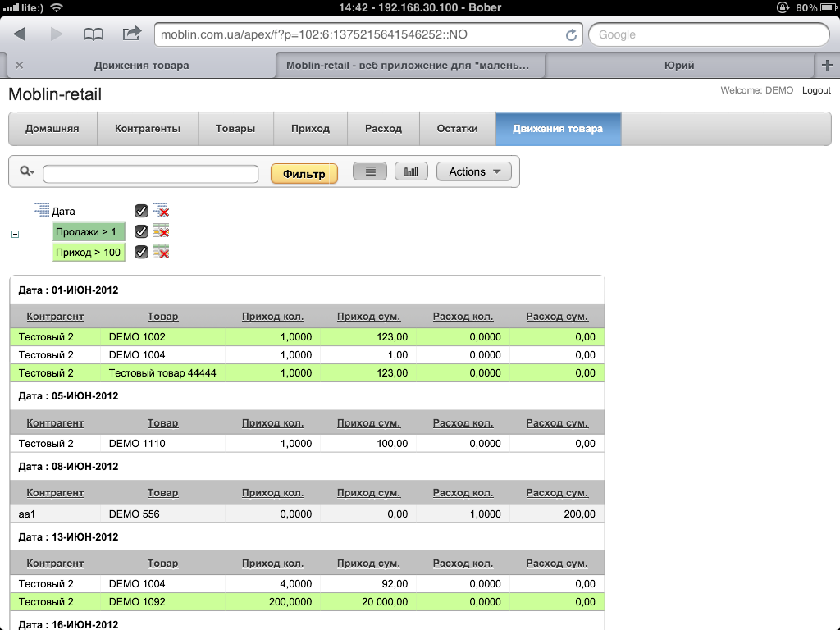Go back with the Safari back arrow
This screenshot has height=630, width=840.
point(20,34)
